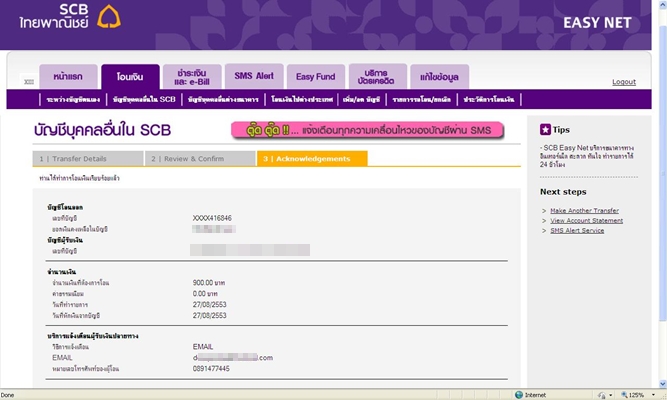Click the protected mode security icon
667x400 pixels.
point(601,395)
